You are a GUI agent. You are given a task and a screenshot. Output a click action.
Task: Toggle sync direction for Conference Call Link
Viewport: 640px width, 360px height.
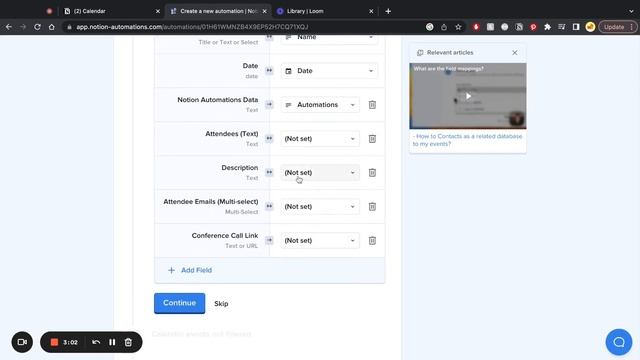pyautogui.click(x=269, y=240)
